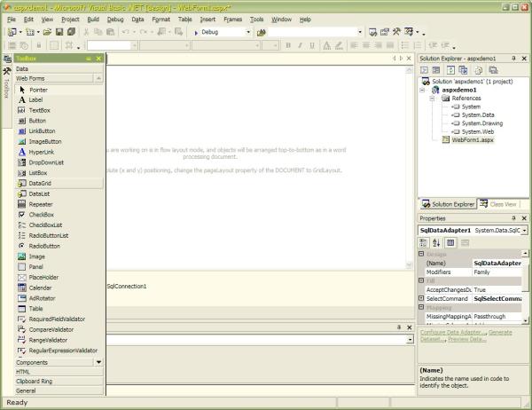Collapse the Fill category in Properties

421,280
